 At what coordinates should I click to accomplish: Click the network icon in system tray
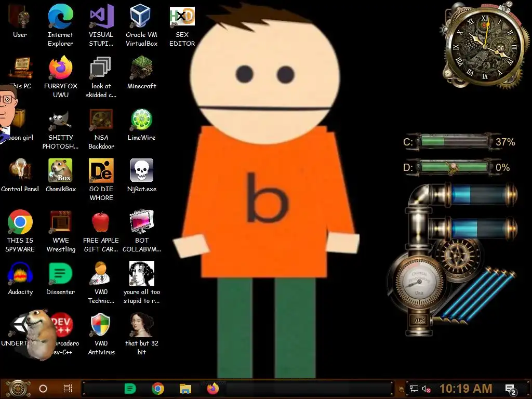click(414, 389)
